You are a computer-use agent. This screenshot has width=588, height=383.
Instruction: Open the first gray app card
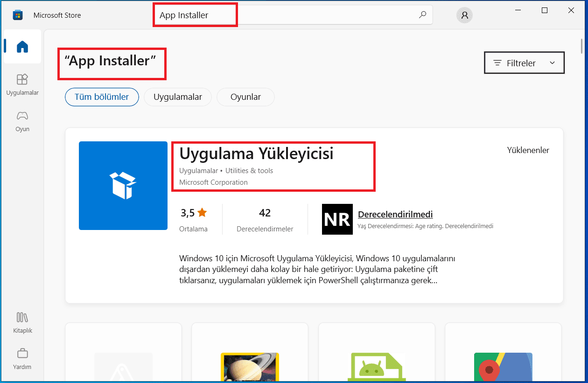123,352
